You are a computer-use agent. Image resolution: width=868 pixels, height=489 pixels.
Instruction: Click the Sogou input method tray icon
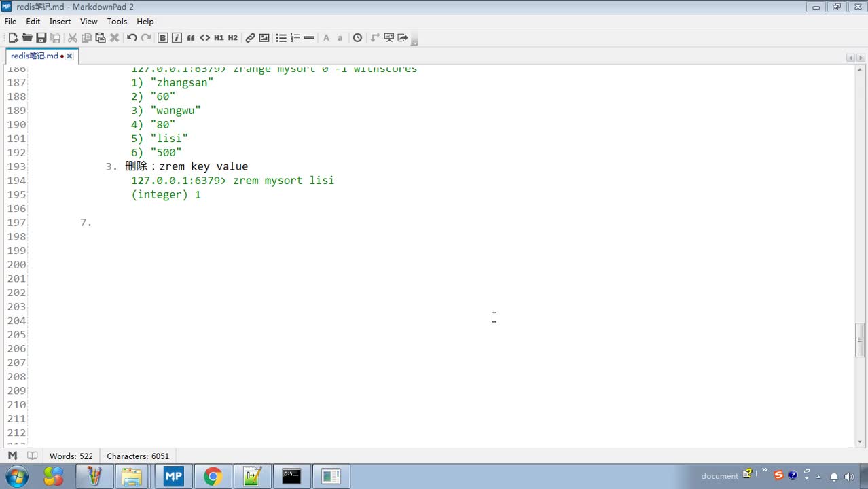778,475
